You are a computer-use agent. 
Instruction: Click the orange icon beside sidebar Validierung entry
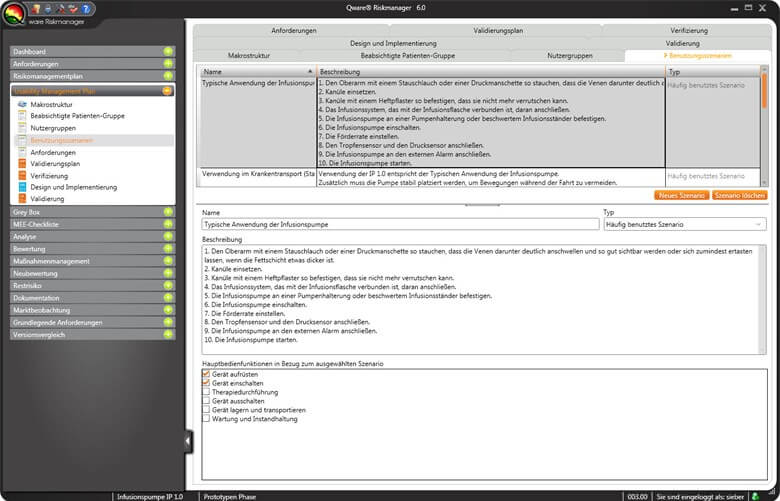22,199
